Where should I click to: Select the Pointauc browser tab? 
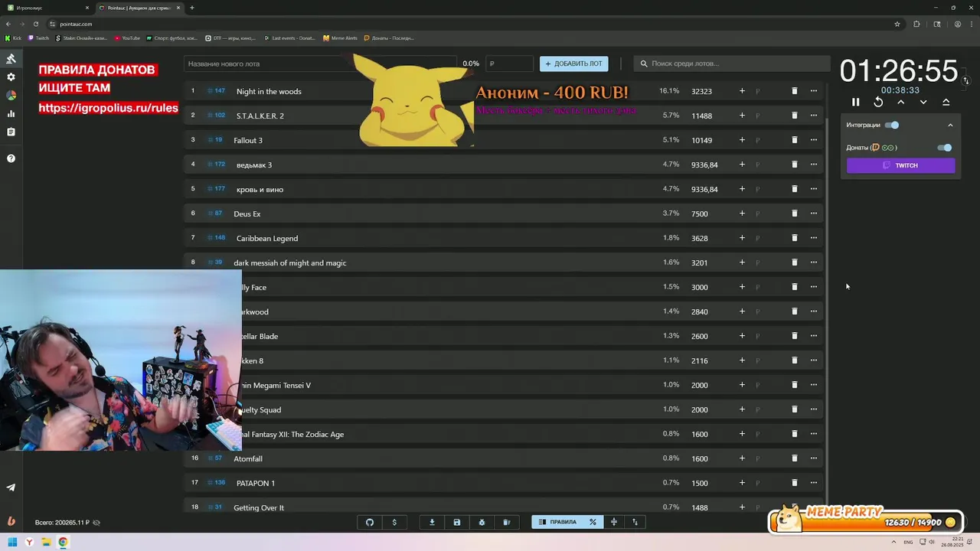139,8
